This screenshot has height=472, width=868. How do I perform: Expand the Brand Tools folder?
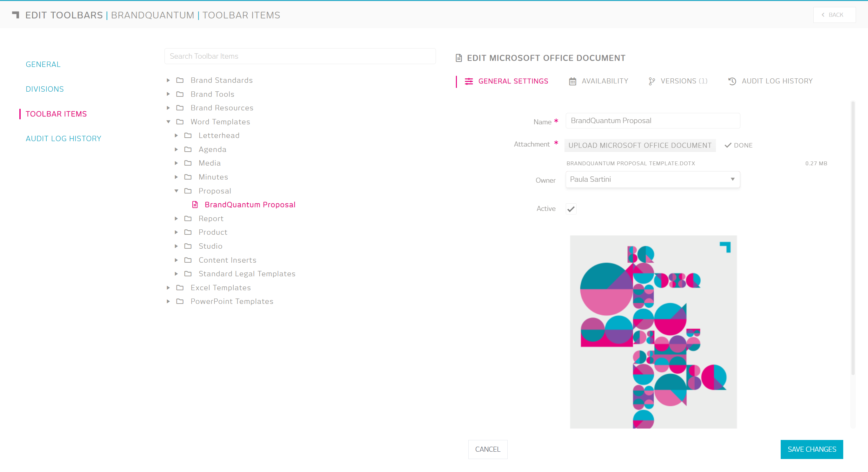point(168,94)
